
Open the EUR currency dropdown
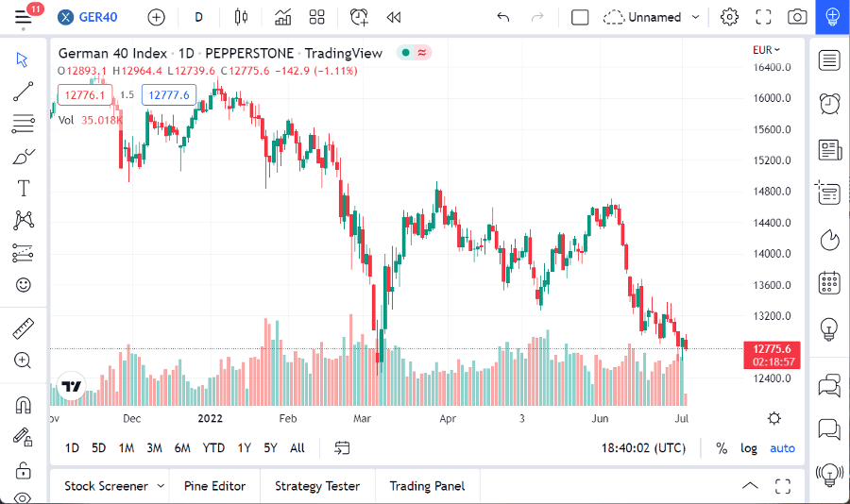766,50
